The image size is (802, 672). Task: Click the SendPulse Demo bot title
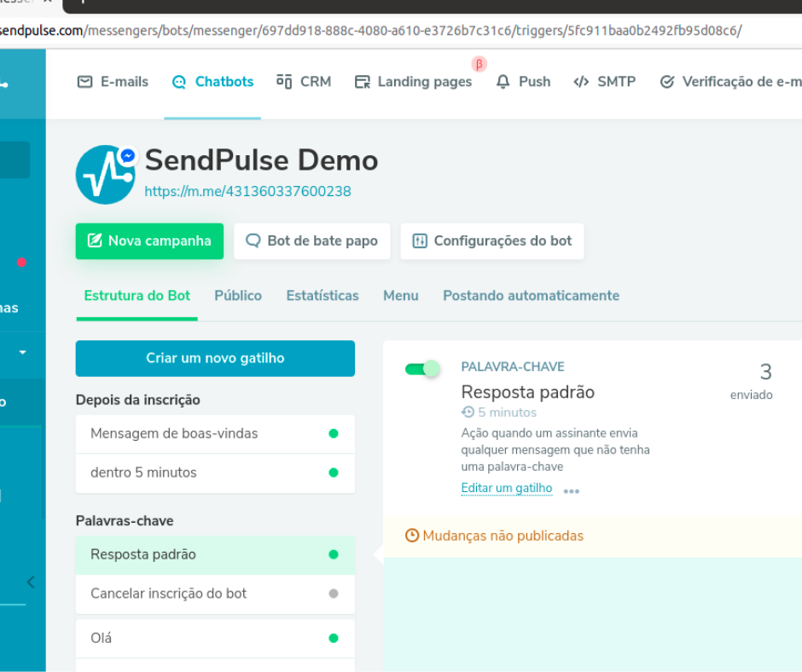coord(261,160)
